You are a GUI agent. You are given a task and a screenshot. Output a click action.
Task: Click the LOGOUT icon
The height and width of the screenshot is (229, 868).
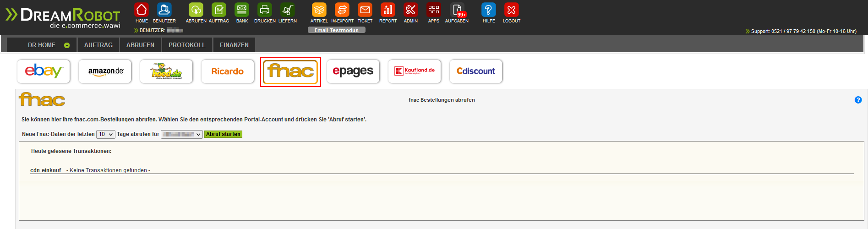click(x=512, y=10)
